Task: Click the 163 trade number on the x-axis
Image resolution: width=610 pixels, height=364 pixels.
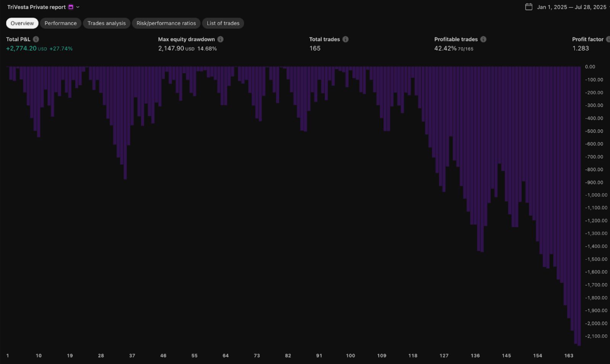Action: click(x=569, y=356)
